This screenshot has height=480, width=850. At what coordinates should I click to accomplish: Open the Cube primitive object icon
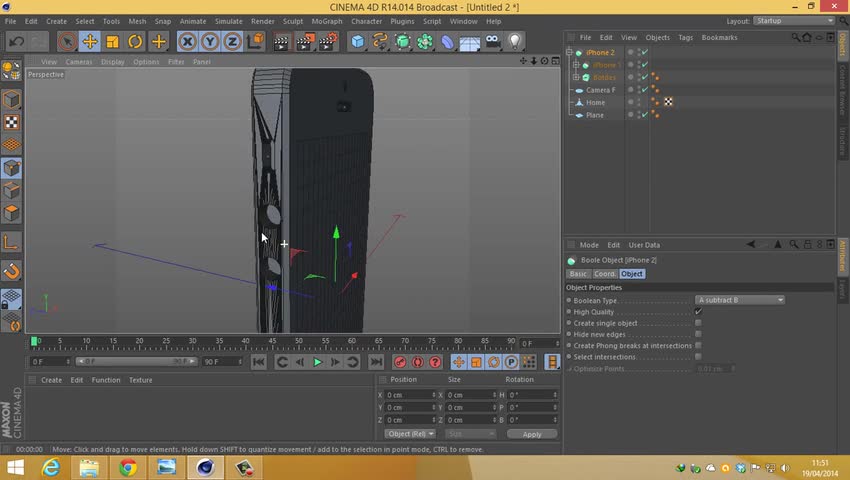(357, 41)
